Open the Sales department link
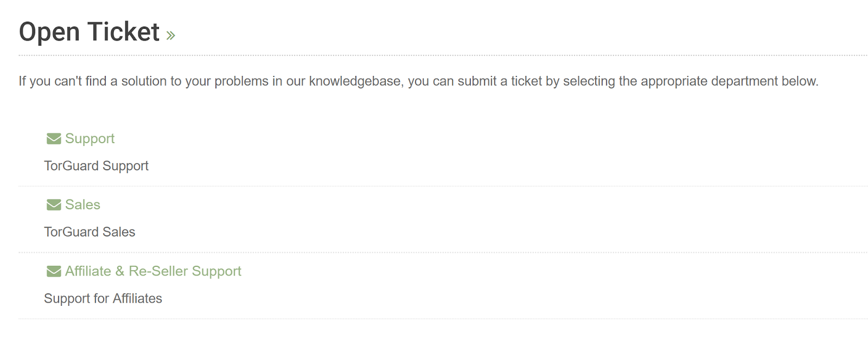 (82, 204)
